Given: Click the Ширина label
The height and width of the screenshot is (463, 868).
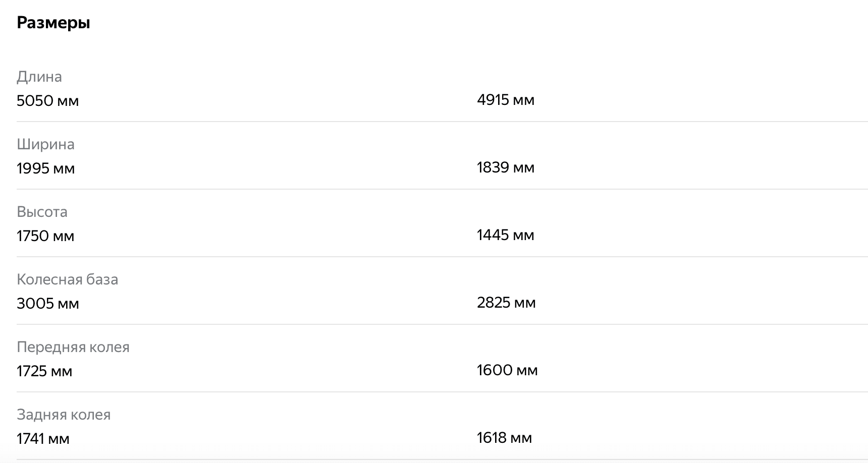Looking at the screenshot, I should pyautogui.click(x=45, y=144).
